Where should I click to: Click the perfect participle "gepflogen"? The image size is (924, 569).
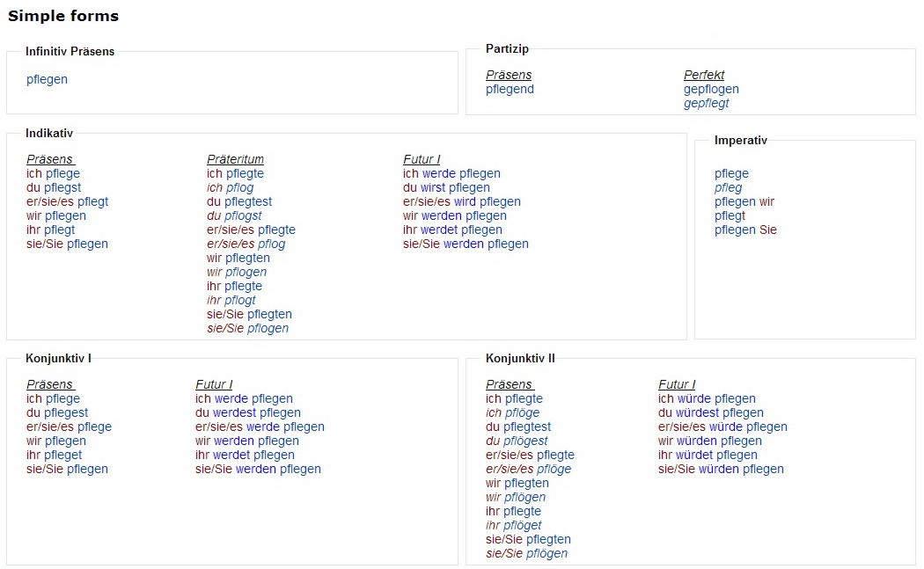[x=711, y=89]
